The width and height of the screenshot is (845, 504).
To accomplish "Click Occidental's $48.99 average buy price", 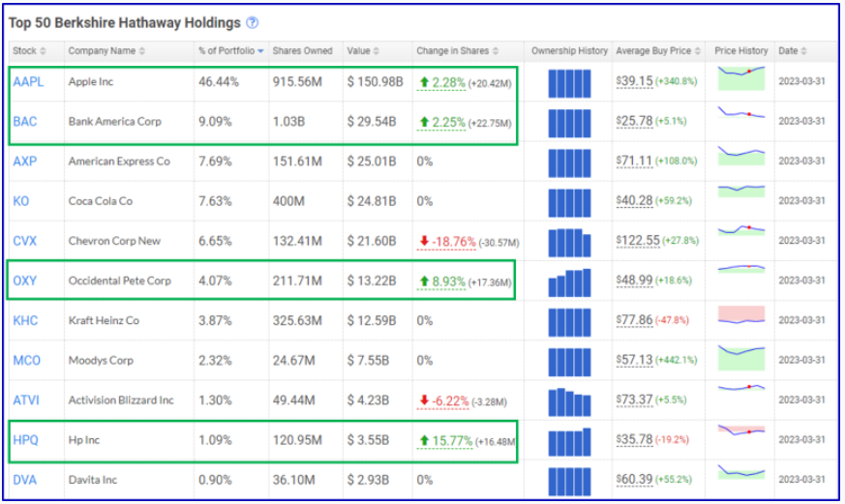I will (634, 281).
